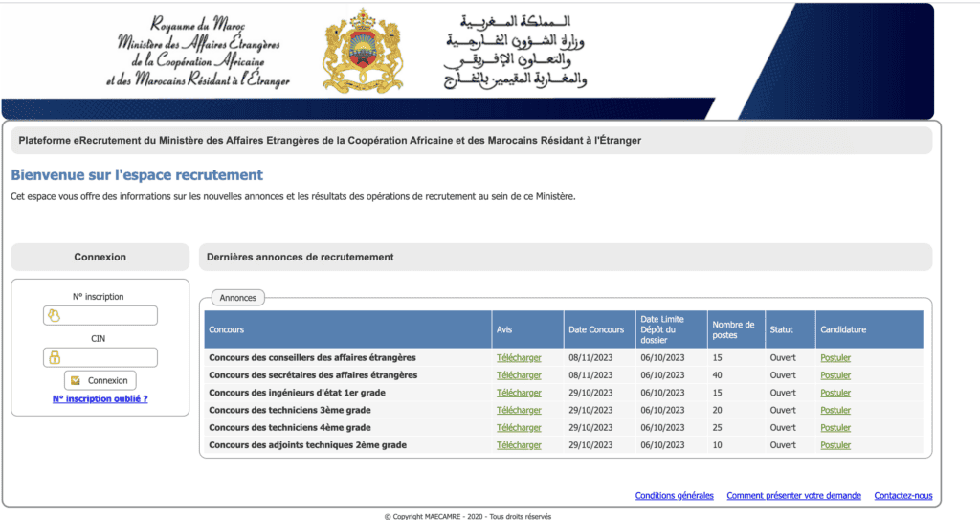Select the Annonces tab
Screen dimensions: 980x520
(x=238, y=298)
